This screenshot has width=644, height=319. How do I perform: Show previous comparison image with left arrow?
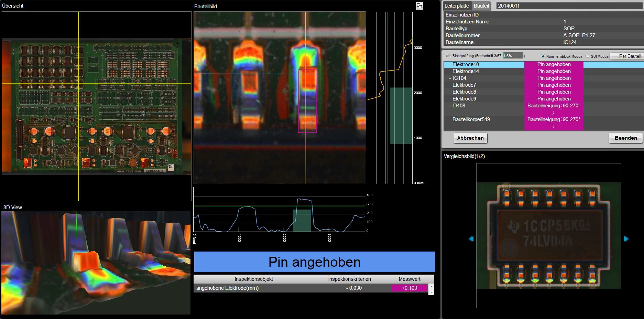(471, 239)
